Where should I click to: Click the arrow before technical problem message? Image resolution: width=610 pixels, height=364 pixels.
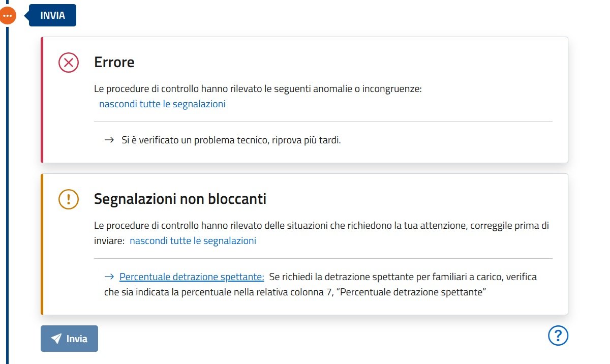pyautogui.click(x=109, y=140)
